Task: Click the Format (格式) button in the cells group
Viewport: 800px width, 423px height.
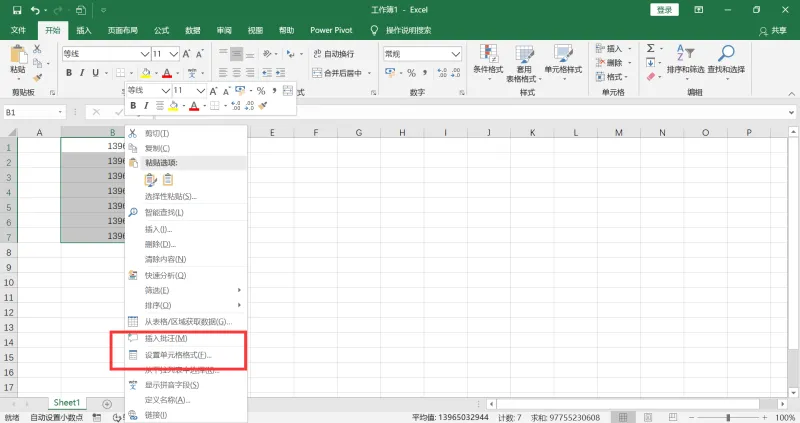Action: (612, 77)
